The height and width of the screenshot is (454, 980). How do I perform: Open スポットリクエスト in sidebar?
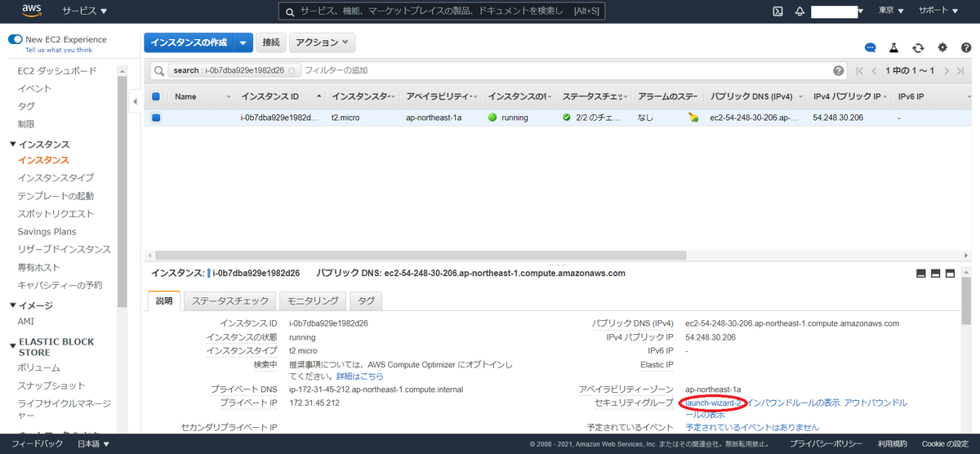[56, 213]
